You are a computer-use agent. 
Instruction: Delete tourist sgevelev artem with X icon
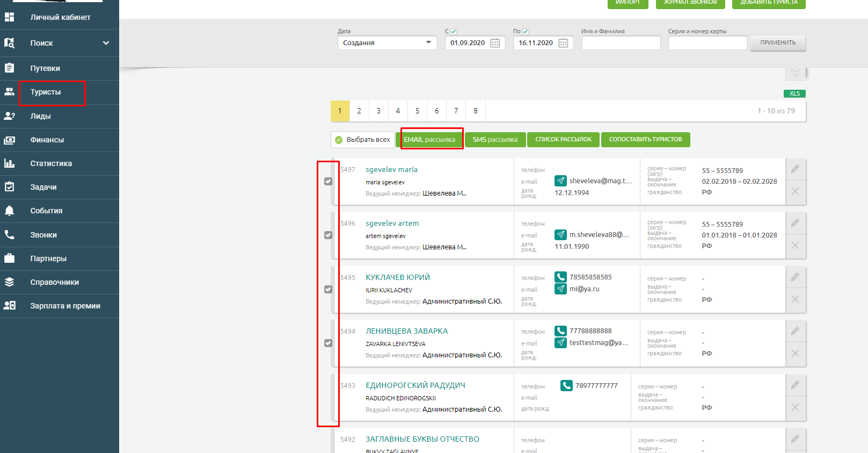pos(795,246)
